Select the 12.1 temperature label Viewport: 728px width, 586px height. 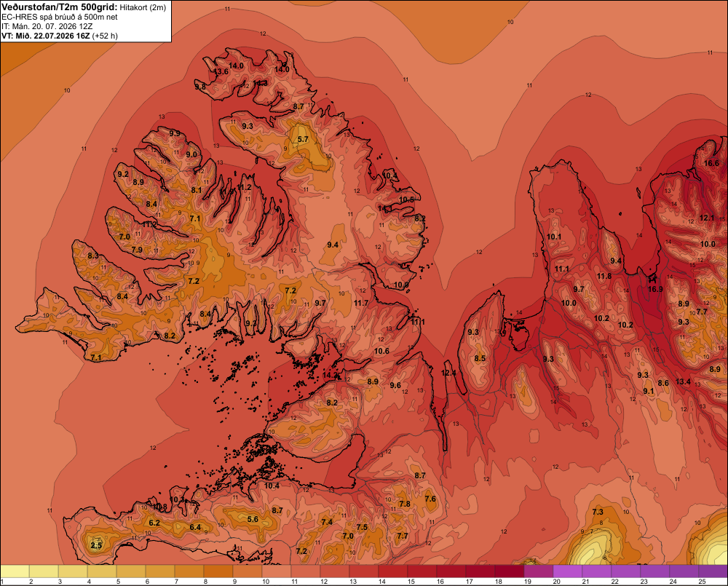coord(707,218)
